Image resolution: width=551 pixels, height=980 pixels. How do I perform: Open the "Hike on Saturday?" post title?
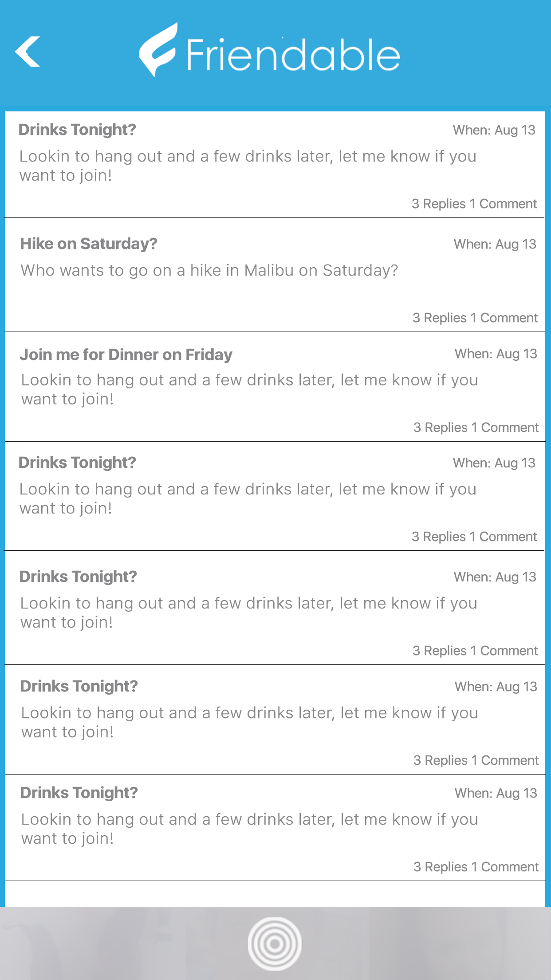click(x=89, y=244)
